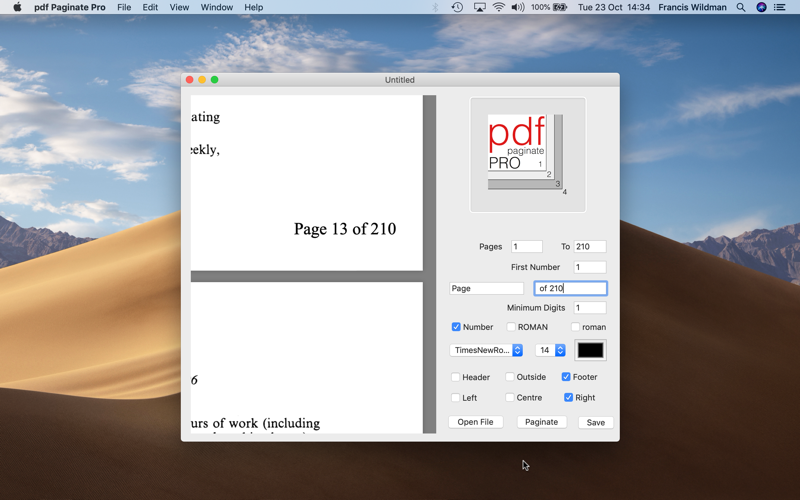Click the Wi-Fi status icon
The height and width of the screenshot is (500, 800).
(x=499, y=7)
